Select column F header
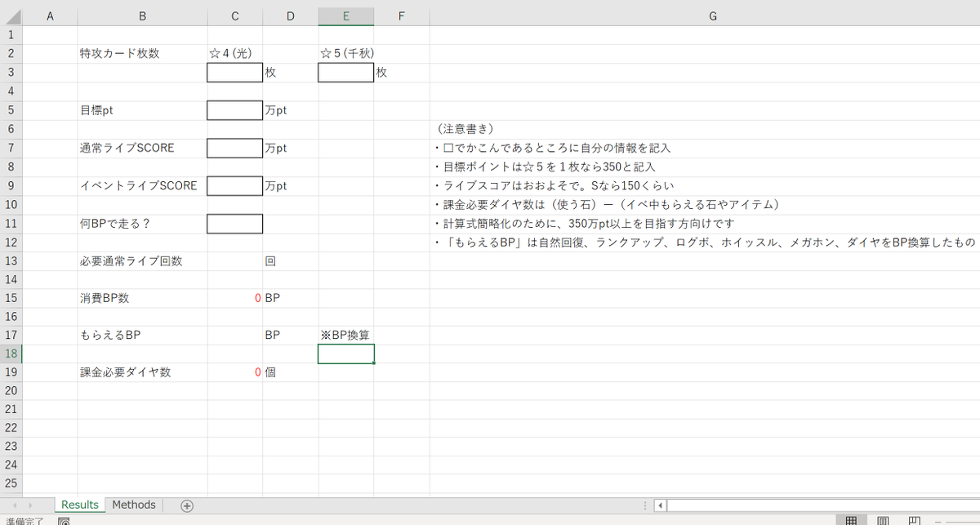980x525 pixels. [402, 16]
